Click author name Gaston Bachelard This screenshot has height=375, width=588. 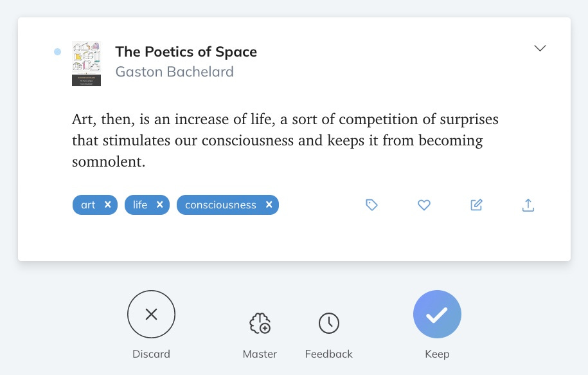click(174, 71)
